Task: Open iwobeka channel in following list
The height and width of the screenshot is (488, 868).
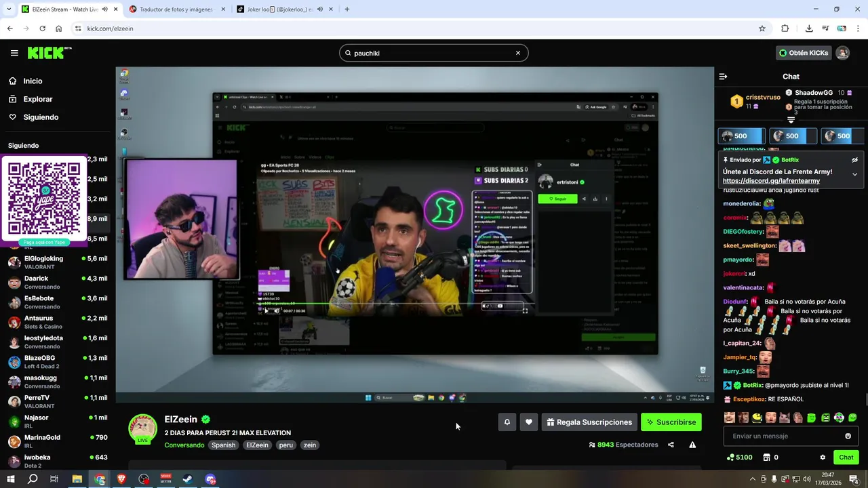Action: tap(58, 461)
